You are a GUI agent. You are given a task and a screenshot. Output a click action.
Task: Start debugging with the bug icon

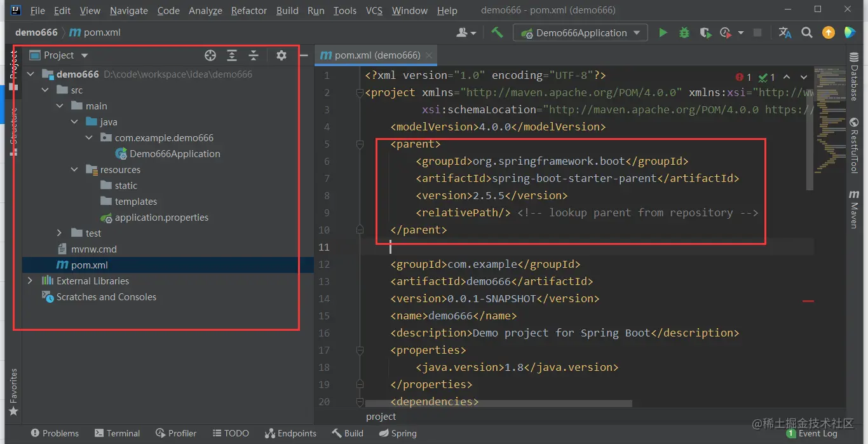684,32
